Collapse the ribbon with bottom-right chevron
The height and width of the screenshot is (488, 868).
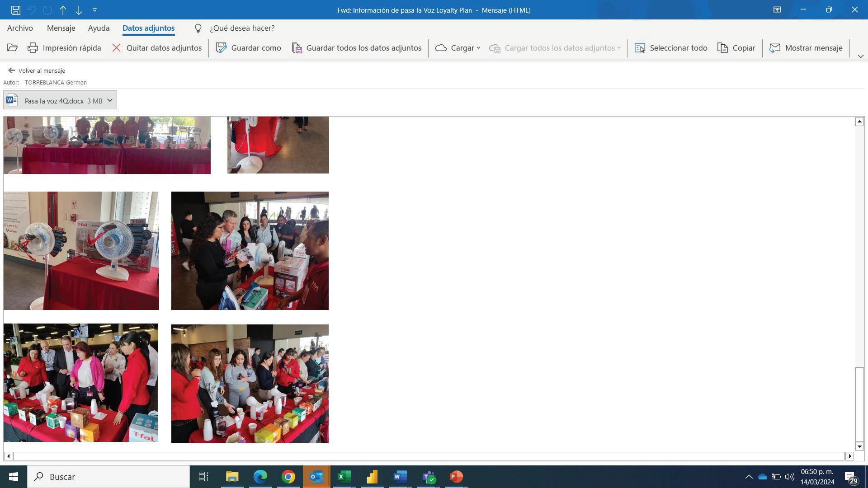coord(860,56)
